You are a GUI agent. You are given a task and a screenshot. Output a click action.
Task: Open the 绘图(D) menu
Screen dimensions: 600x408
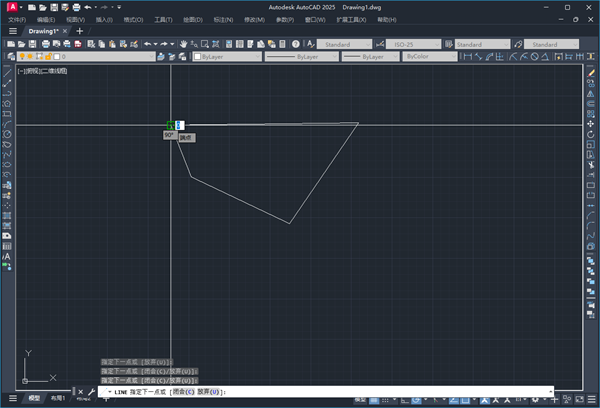tap(193, 20)
